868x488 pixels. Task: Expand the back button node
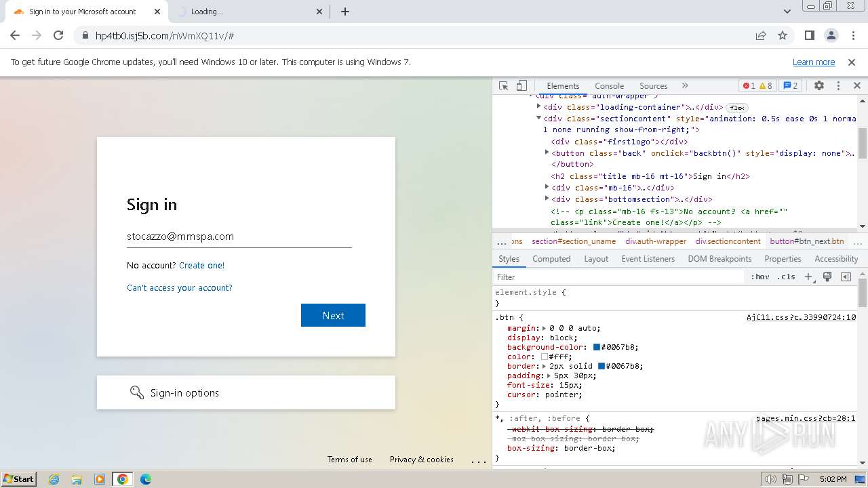coord(547,152)
